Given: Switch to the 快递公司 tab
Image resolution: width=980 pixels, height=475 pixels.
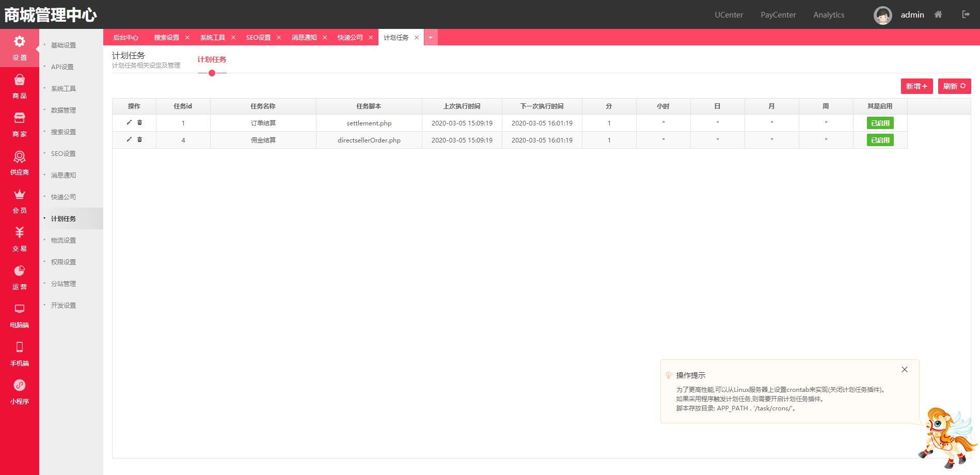Looking at the screenshot, I should (x=350, y=38).
